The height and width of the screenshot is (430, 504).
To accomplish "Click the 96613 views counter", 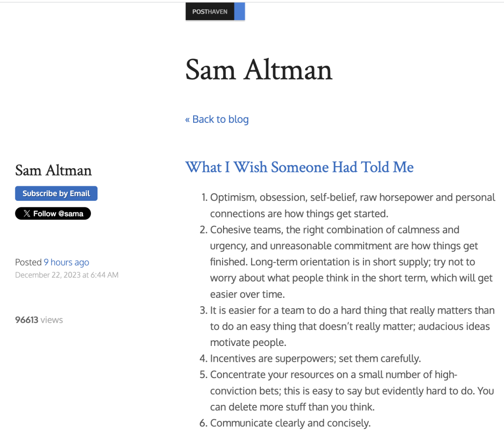I will (39, 320).
